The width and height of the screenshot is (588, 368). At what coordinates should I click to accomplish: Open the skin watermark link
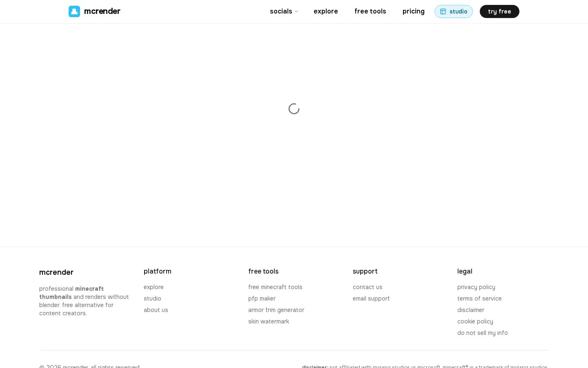pyautogui.click(x=269, y=321)
